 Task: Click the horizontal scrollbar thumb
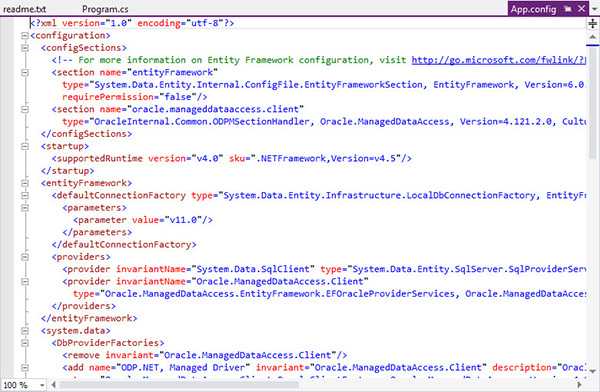tap(179, 385)
